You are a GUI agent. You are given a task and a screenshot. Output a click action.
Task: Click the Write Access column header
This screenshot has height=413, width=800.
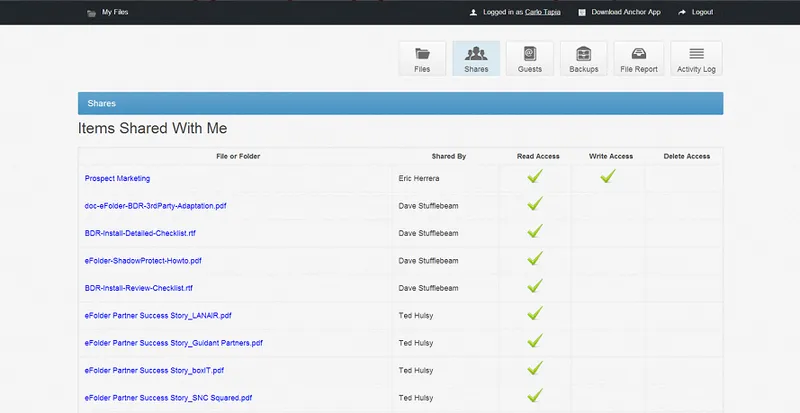pos(611,156)
